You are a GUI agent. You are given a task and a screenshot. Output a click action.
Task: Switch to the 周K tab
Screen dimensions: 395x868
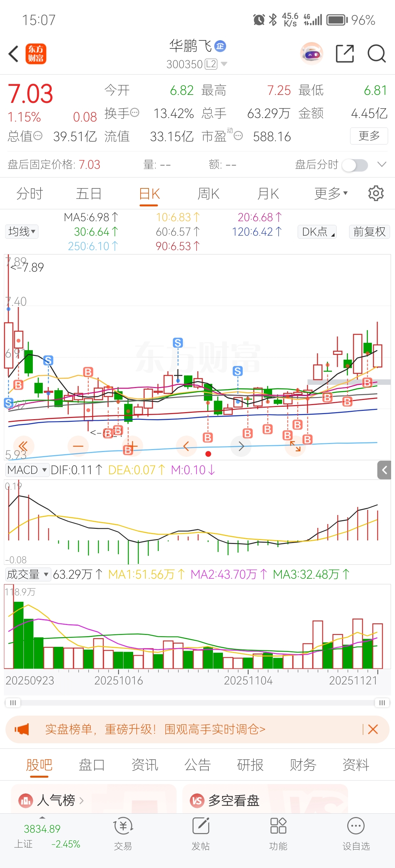tap(209, 194)
